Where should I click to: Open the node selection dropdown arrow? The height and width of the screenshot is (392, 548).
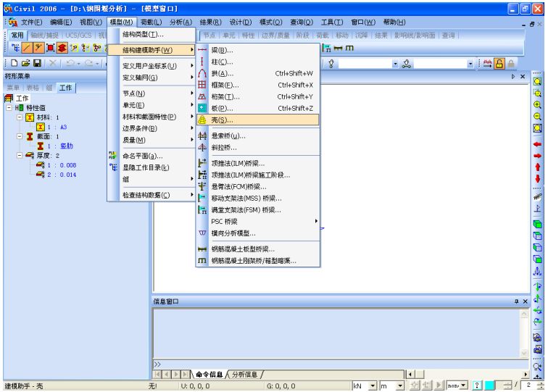coord(395,64)
